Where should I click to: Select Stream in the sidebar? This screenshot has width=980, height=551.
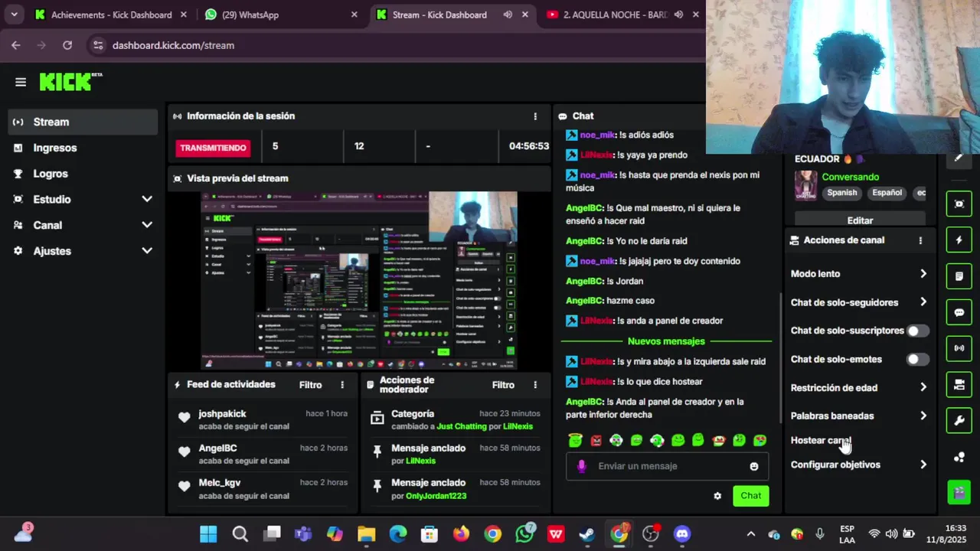click(83, 122)
